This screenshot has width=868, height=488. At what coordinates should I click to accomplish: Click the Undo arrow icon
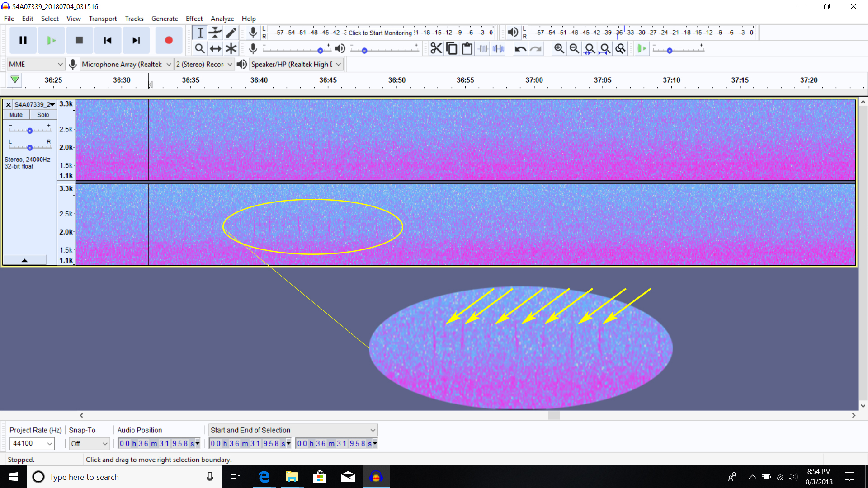520,48
